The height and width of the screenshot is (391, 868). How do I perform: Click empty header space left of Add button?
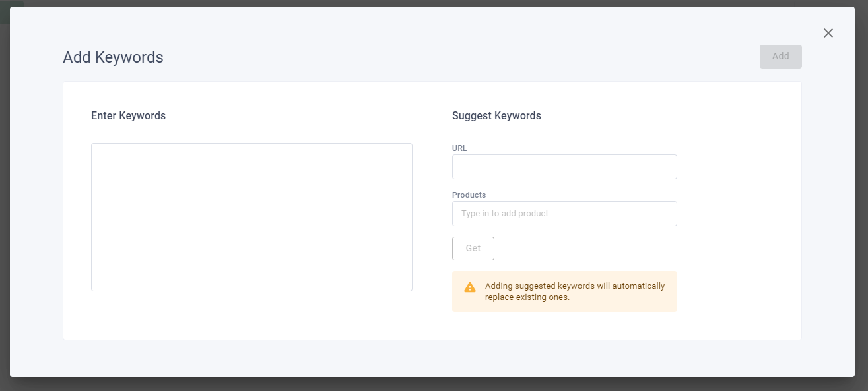pyautogui.click(x=462, y=57)
